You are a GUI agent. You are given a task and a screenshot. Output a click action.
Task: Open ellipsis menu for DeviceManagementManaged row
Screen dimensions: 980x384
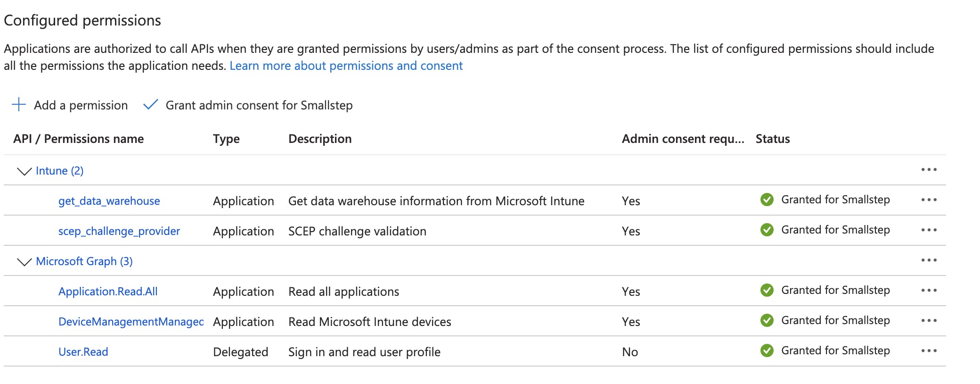pyautogui.click(x=929, y=321)
